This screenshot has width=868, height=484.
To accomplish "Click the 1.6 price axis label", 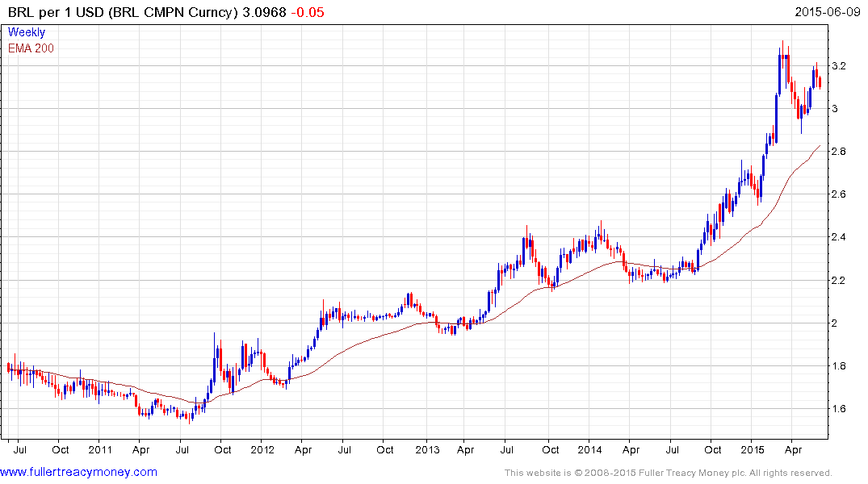I will pyautogui.click(x=839, y=409).
